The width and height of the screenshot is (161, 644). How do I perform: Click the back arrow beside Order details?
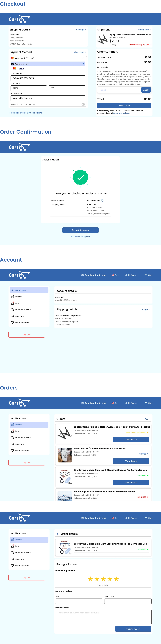(58, 534)
